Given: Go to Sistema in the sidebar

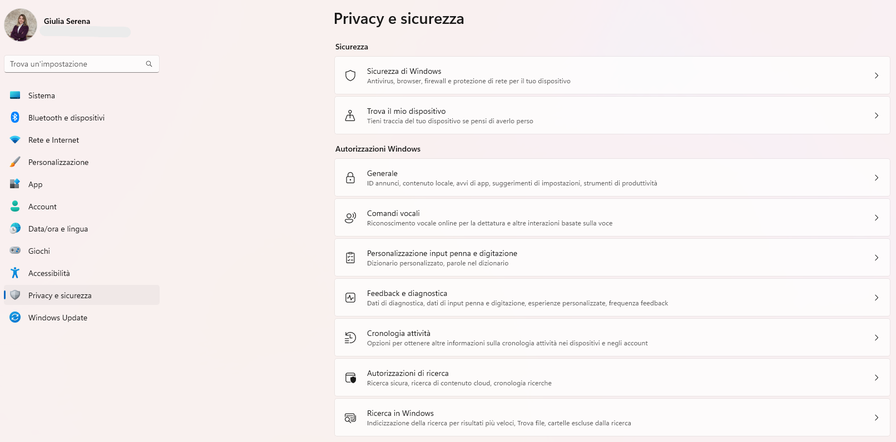Looking at the screenshot, I should pos(41,96).
